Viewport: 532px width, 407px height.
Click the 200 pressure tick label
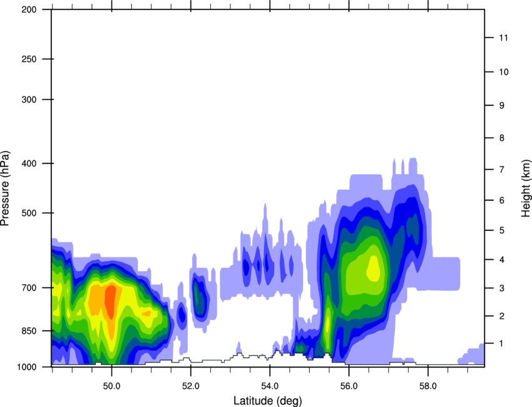[29, 9]
